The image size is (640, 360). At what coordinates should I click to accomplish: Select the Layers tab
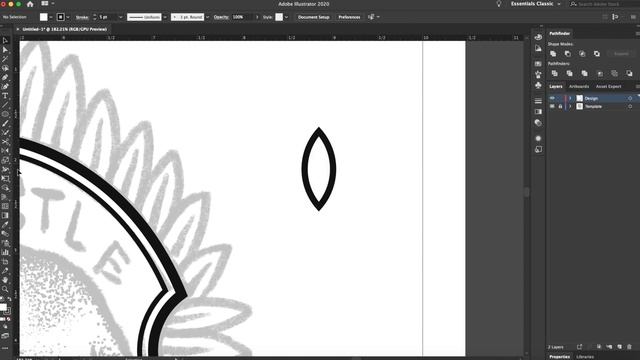tap(556, 87)
